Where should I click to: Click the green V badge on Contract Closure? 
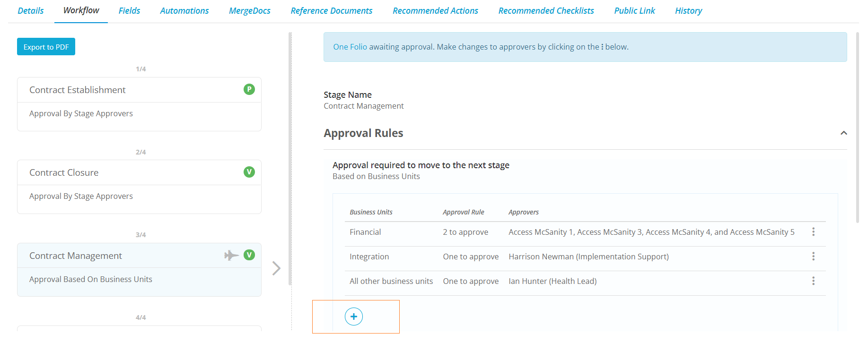(x=249, y=172)
